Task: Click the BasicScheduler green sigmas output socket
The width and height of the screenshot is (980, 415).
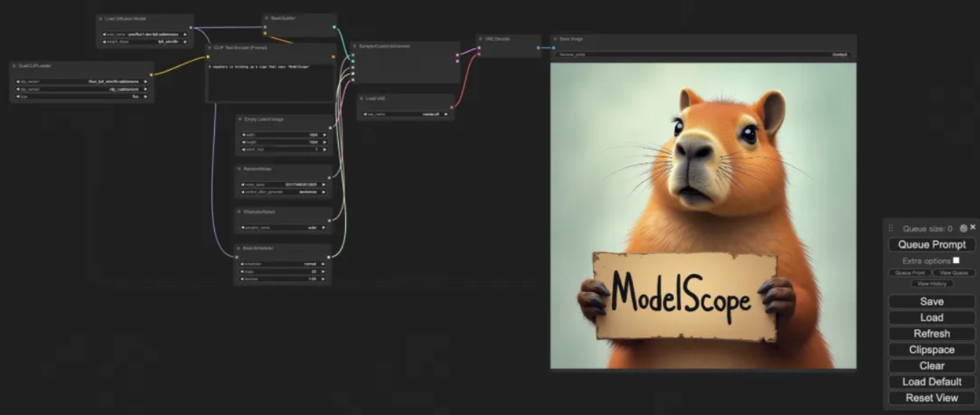Action: pyautogui.click(x=329, y=256)
